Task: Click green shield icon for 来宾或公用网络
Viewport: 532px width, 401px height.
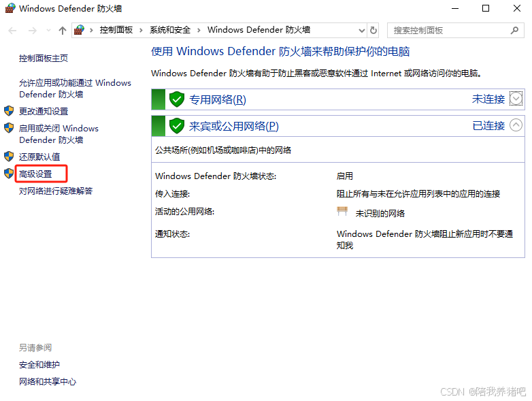Action: (x=177, y=126)
